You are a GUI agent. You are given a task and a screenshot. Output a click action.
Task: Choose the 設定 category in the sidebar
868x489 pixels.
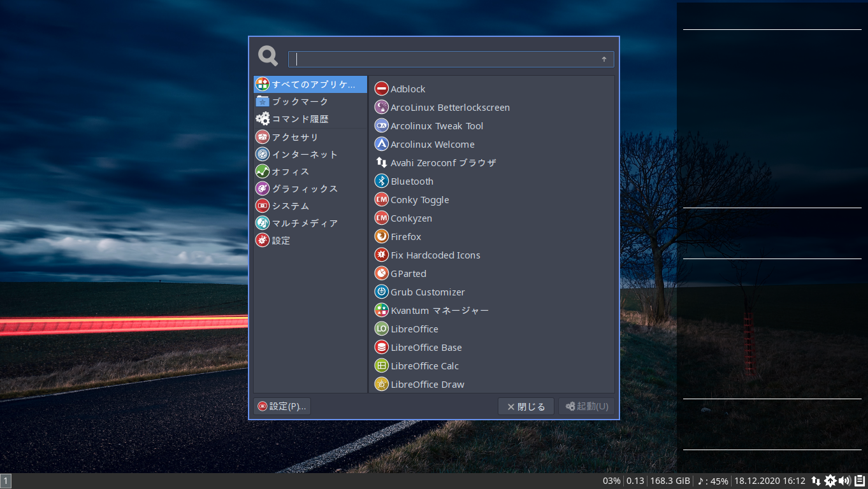tap(310, 240)
